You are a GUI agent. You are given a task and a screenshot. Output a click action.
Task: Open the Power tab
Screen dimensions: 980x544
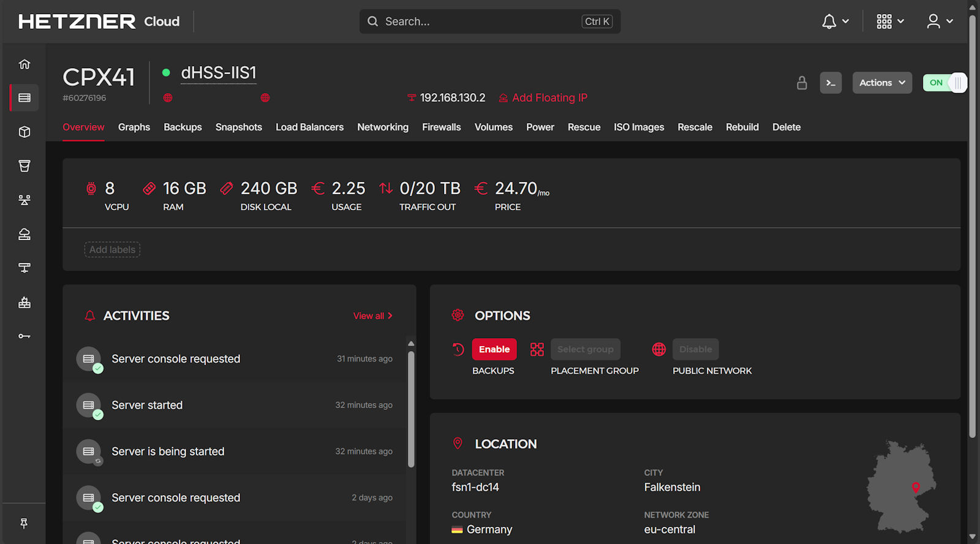coord(540,127)
